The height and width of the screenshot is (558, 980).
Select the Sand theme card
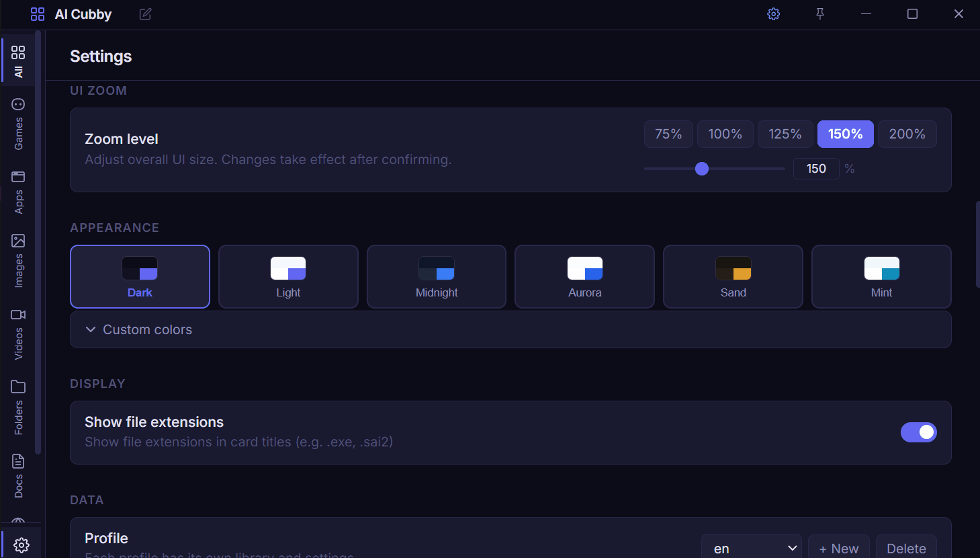pyautogui.click(x=733, y=276)
